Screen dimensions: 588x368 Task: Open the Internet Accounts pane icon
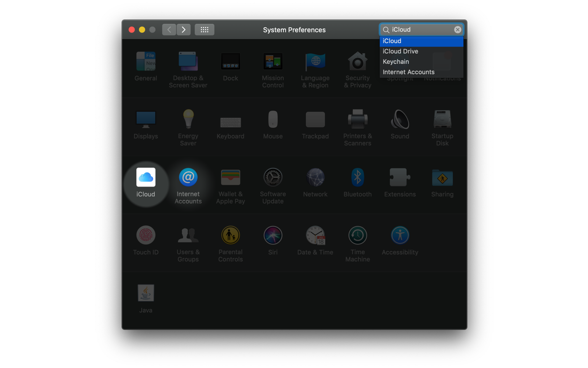tap(188, 177)
